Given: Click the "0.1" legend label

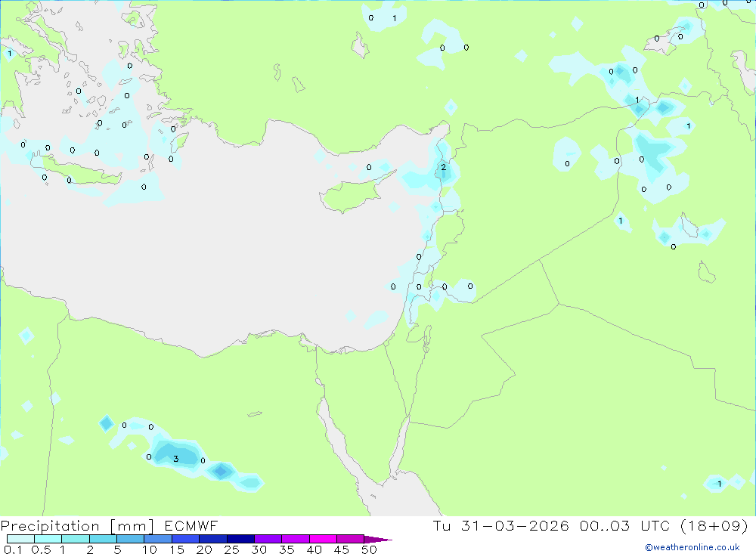Looking at the screenshot, I should pyautogui.click(x=13, y=549).
